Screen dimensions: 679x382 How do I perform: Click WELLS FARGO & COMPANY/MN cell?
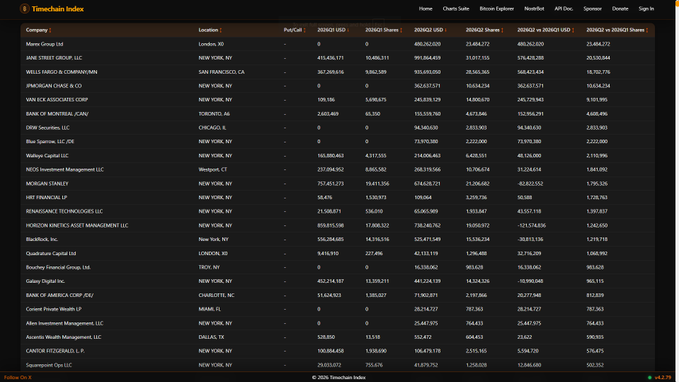coord(61,72)
